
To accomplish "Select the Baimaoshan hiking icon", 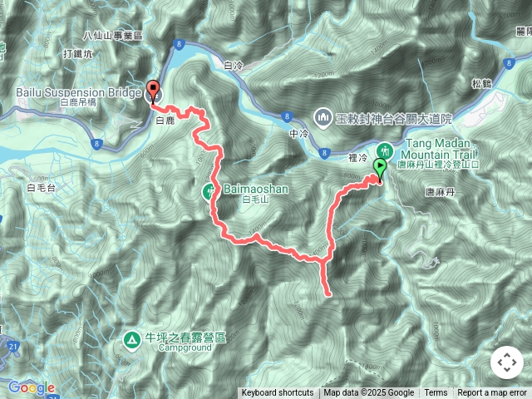I will pos(209,192).
